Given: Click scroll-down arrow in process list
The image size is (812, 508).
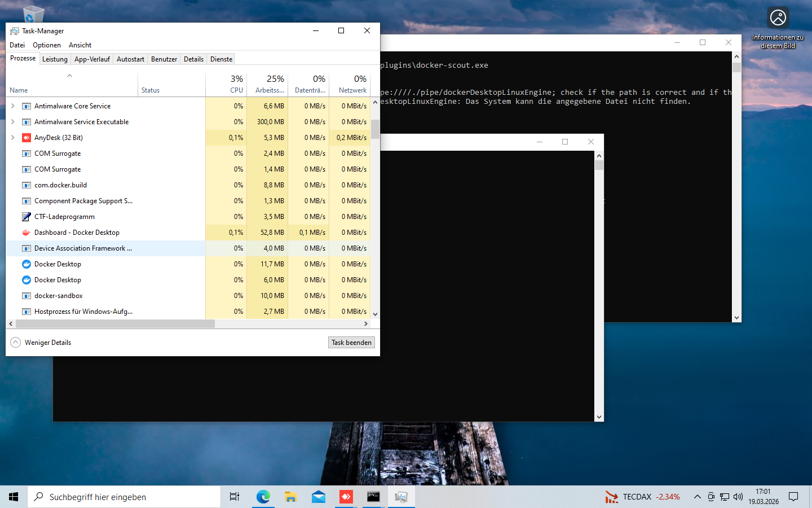Looking at the screenshot, I should [x=375, y=314].
